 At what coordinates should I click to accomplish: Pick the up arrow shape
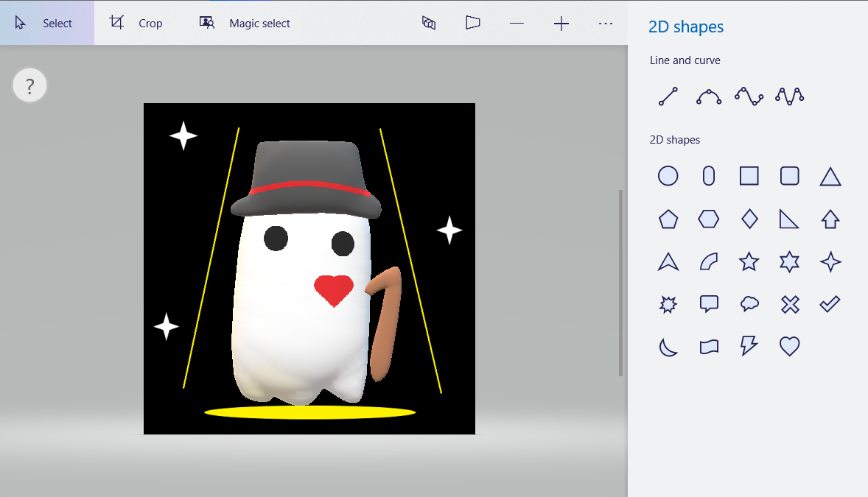(830, 219)
